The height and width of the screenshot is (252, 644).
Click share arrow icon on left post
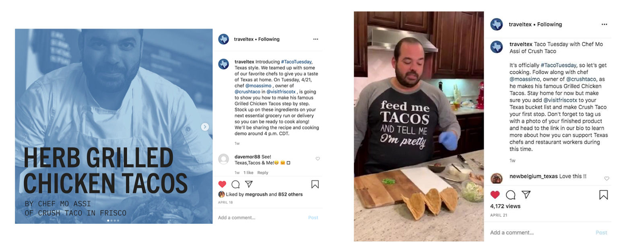point(249,184)
